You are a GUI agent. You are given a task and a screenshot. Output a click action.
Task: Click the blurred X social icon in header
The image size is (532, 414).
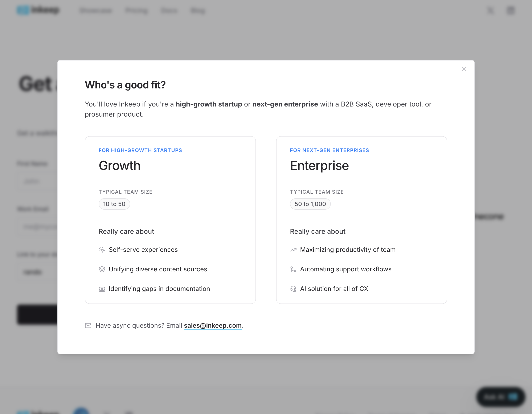point(491,10)
